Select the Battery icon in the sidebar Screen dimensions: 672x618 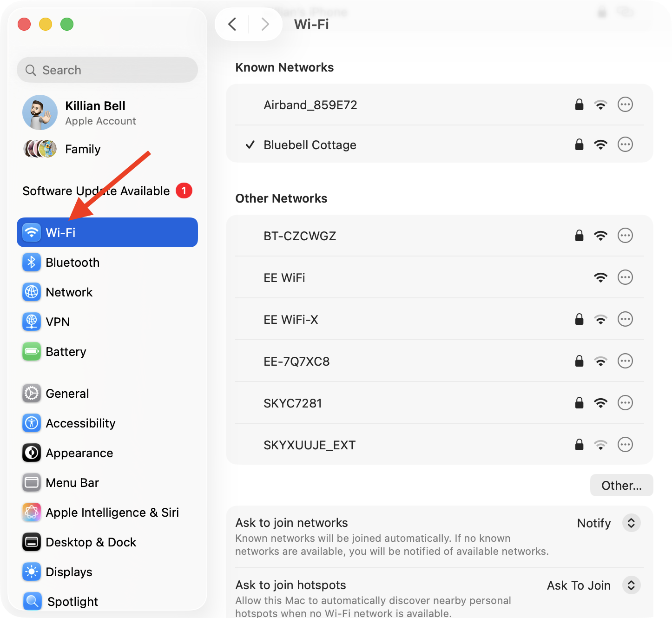31,352
